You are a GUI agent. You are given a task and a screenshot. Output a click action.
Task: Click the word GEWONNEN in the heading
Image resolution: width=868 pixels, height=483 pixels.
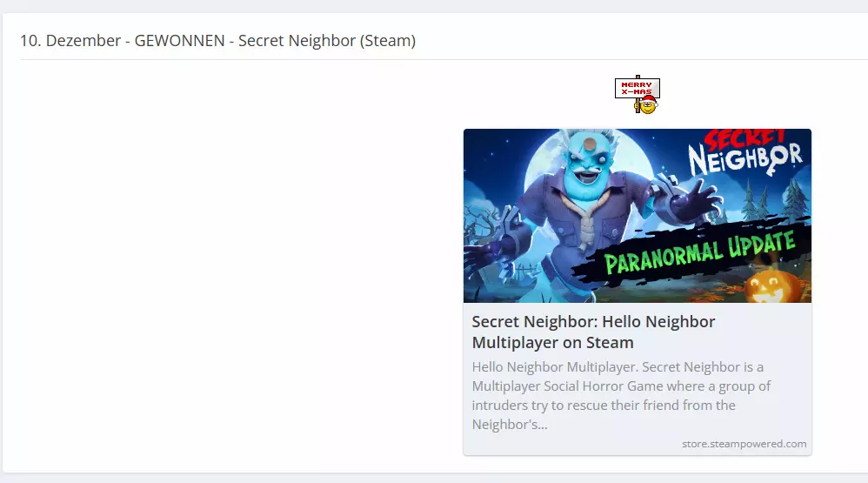179,40
